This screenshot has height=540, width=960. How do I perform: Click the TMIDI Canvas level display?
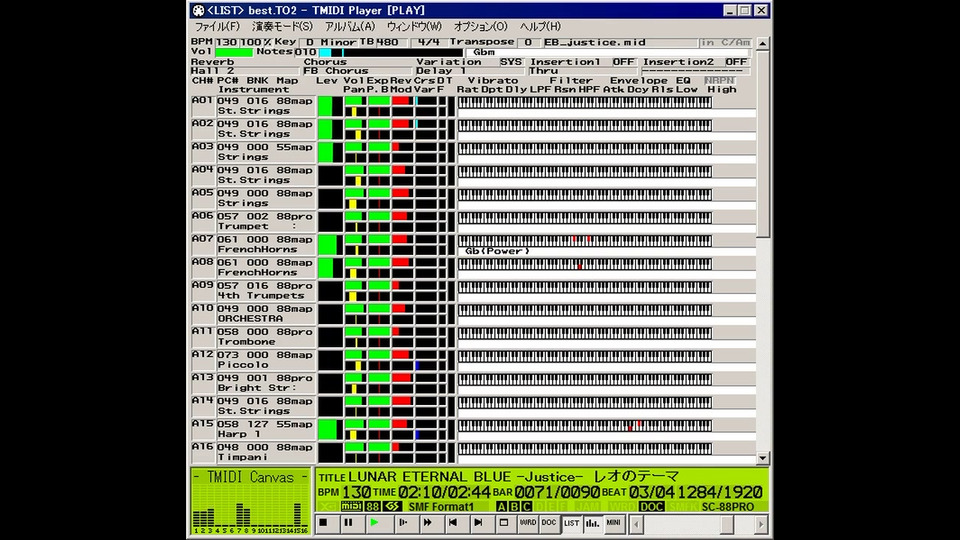(250, 501)
